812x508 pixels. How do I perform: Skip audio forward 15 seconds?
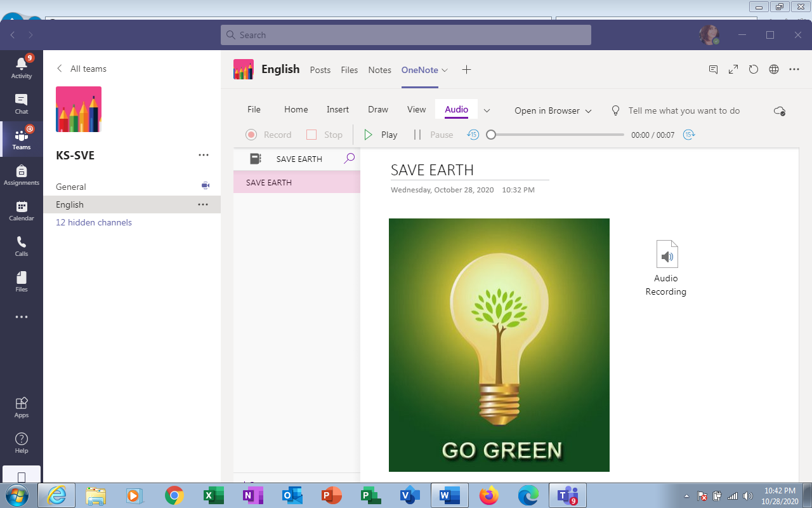point(689,135)
